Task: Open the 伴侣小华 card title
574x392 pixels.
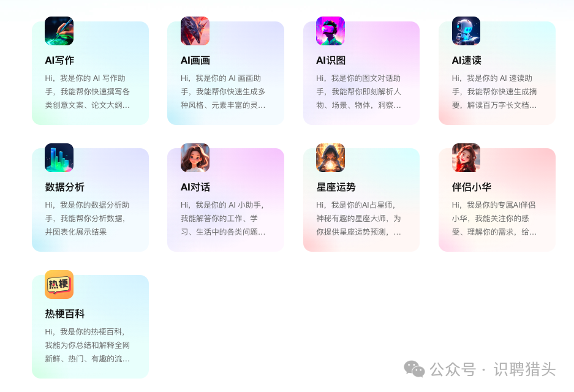Action: (472, 187)
